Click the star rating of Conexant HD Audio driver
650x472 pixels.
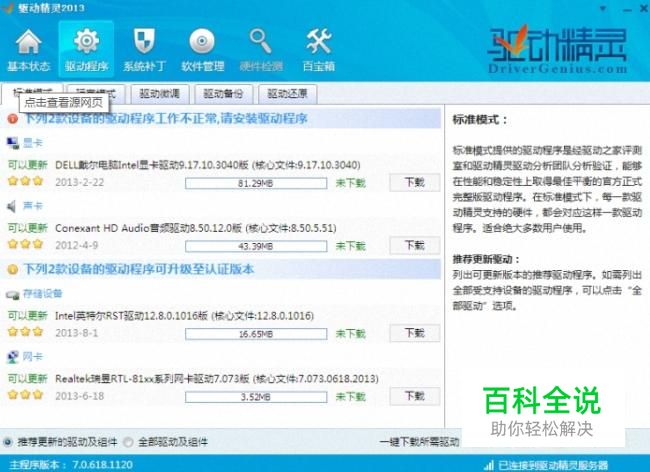(x=25, y=244)
